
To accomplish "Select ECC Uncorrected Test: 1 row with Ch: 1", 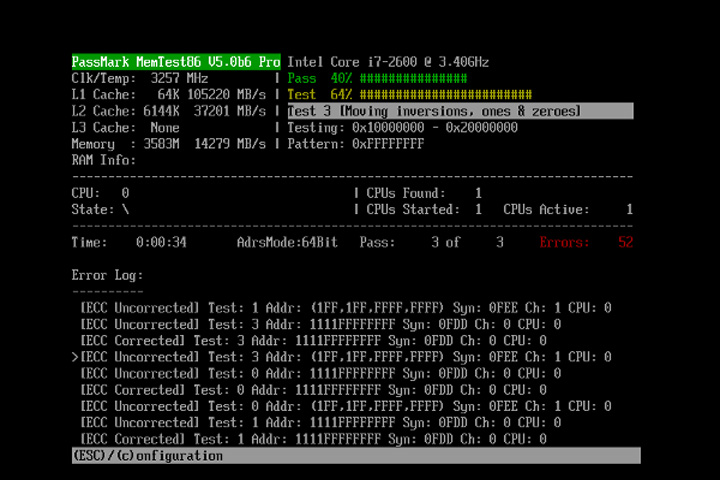I will tap(346, 308).
